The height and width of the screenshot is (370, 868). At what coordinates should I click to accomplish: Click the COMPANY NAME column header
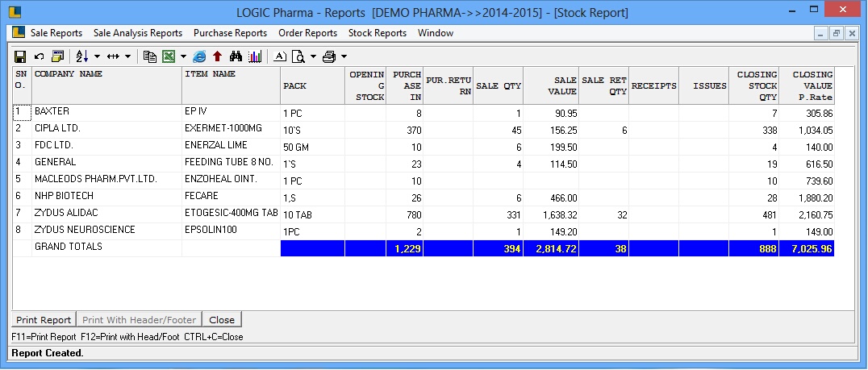point(106,85)
